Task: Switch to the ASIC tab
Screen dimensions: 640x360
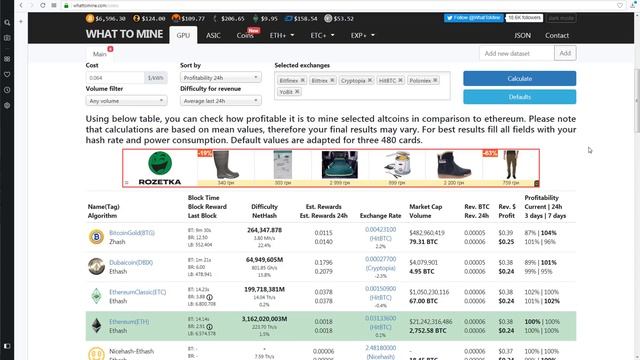Action: coord(213,36)
